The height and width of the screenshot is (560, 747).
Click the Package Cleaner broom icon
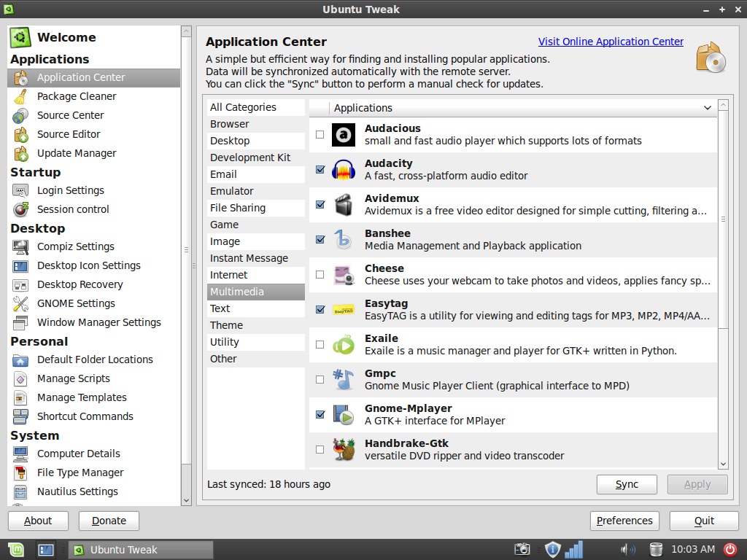[21, 96]
